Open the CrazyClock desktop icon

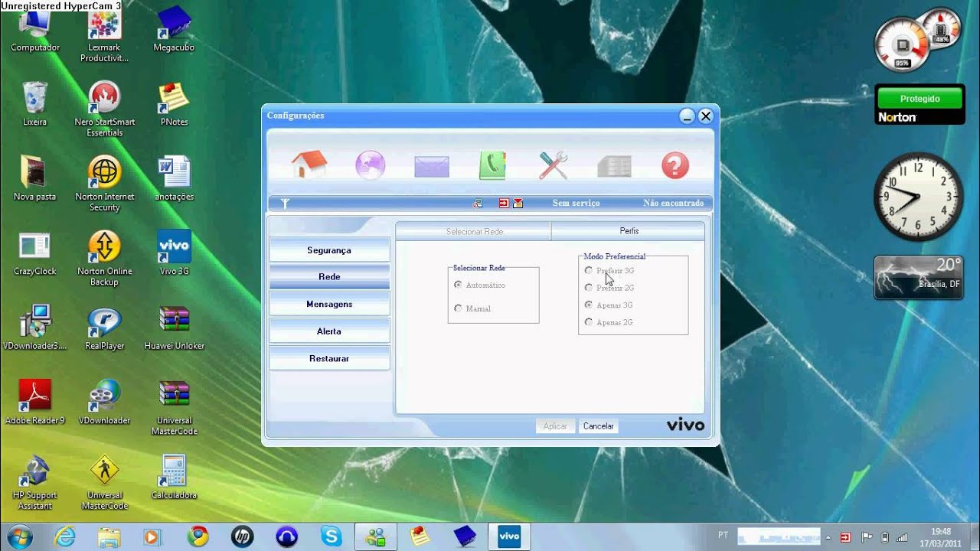(x=35, y=254)
